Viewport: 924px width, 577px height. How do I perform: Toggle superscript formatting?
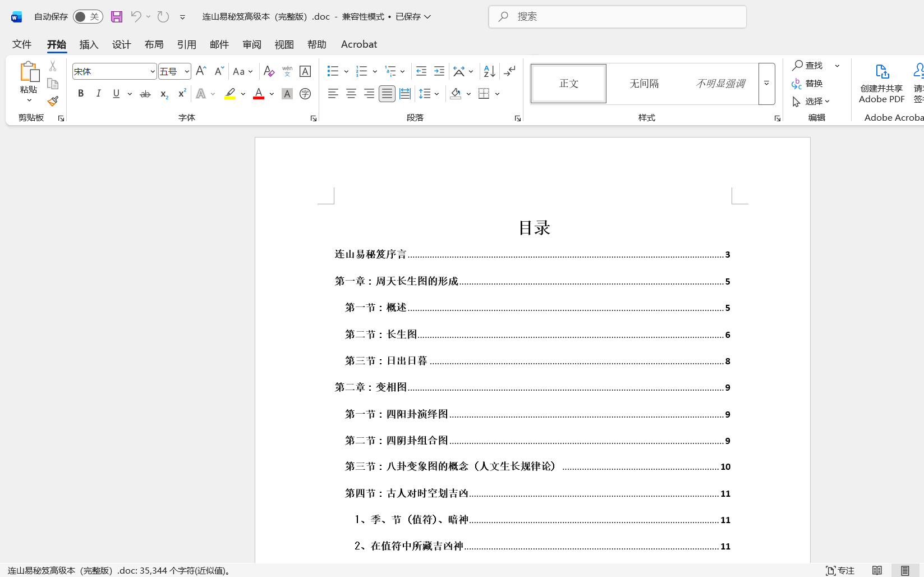click(182, 94)
